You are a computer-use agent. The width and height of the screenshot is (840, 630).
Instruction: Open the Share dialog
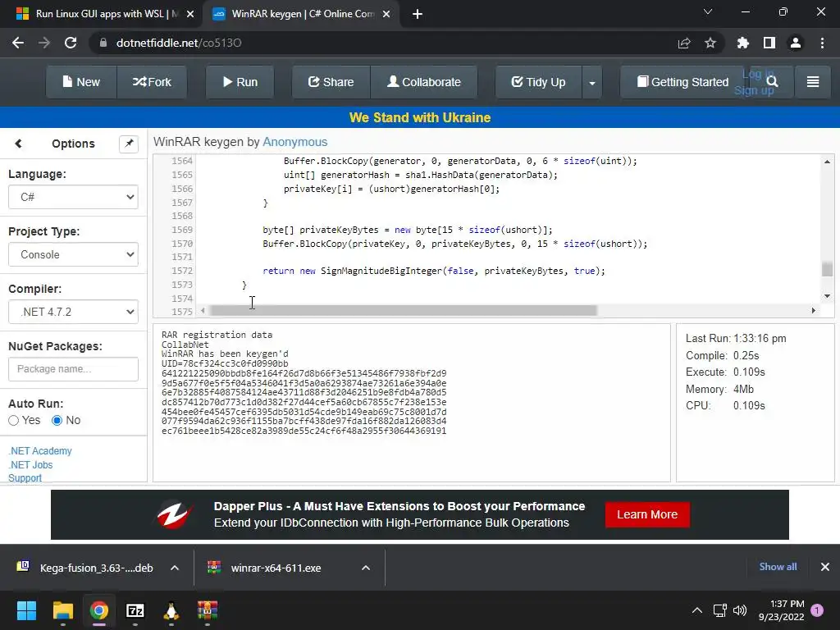tap(331, 82)
